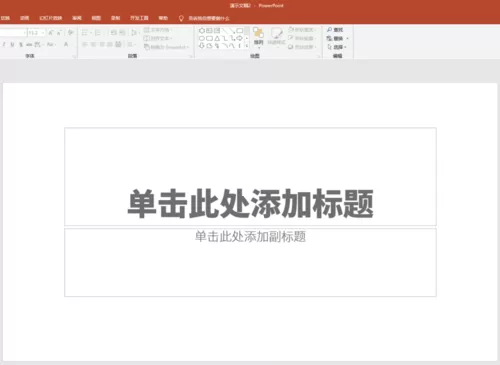This screenshot has width=500, height=365.
Task: Open the 排列 Arrange menu
Action: [x=258, y=37]
